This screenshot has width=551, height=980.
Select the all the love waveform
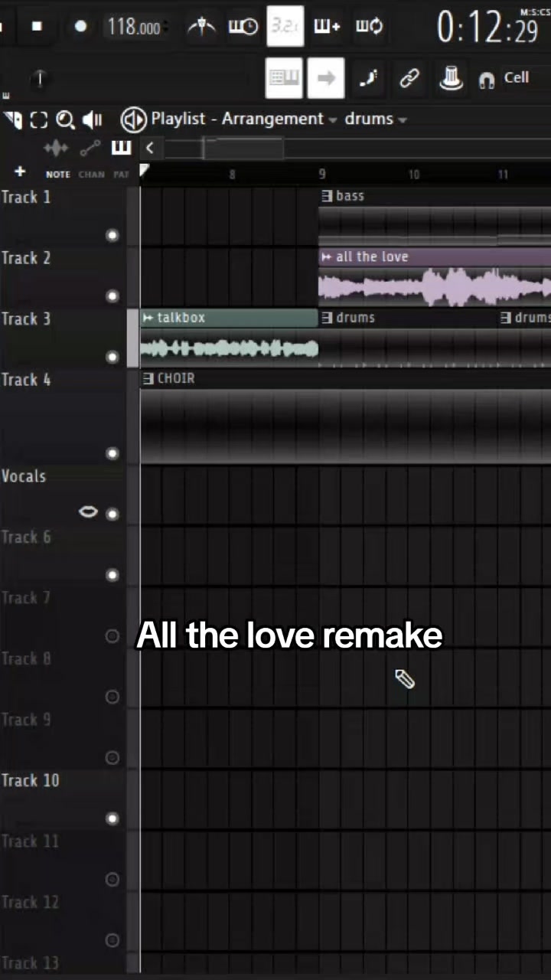[x=435, y=287]
